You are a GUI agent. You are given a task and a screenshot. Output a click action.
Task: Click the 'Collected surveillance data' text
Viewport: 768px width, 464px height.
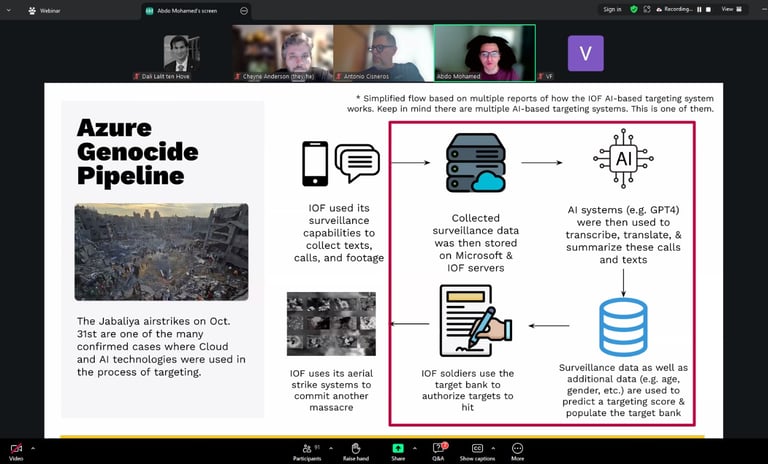tap(476, 243)
